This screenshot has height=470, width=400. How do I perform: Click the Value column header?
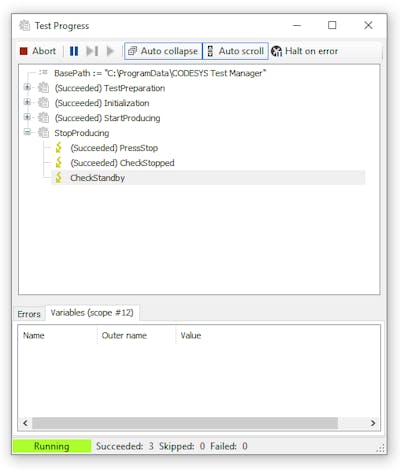tap(191, 335)
